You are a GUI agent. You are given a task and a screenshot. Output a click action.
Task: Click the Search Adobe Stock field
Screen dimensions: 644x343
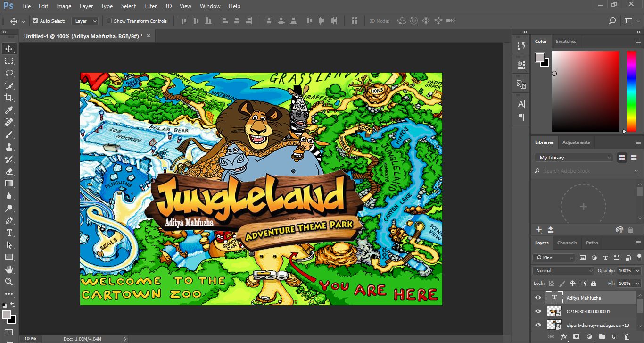point(586,171)
